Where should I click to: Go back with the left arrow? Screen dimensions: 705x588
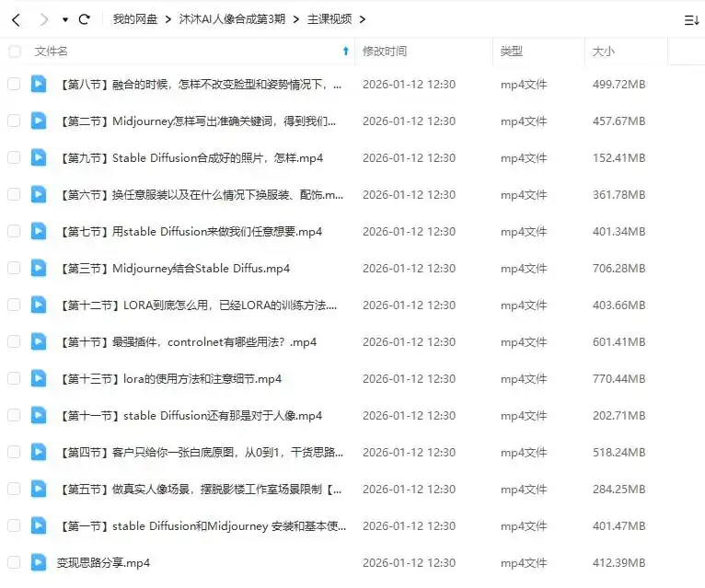pos(17,19)
